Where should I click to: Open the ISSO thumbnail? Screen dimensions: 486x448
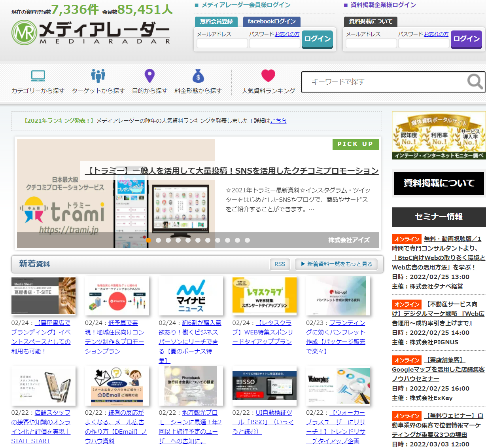[265, 386]
